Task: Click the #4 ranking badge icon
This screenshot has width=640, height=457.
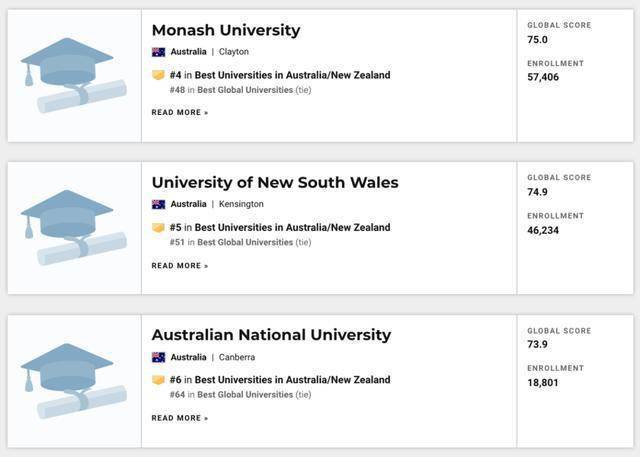Action: pyautogui.click(x=158, y=75)
